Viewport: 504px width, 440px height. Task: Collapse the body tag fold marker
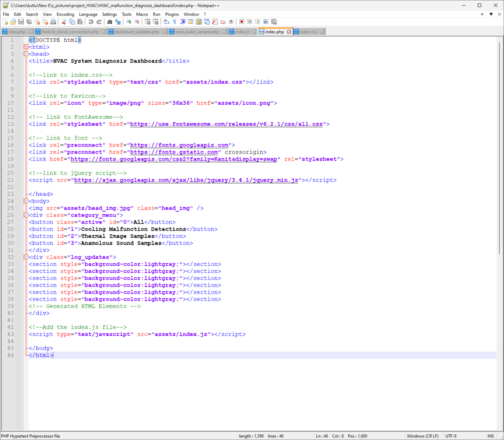click(26, 201)
